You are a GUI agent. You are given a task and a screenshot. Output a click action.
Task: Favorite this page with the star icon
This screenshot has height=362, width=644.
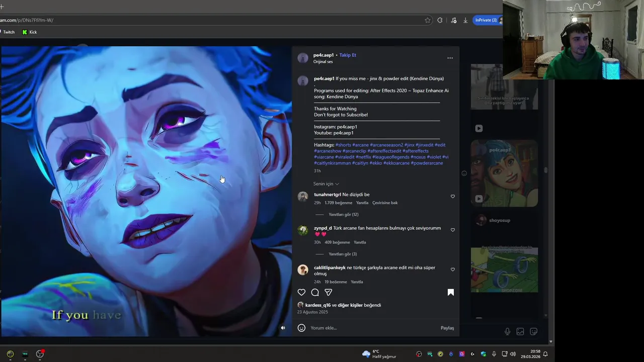[428, 20]
